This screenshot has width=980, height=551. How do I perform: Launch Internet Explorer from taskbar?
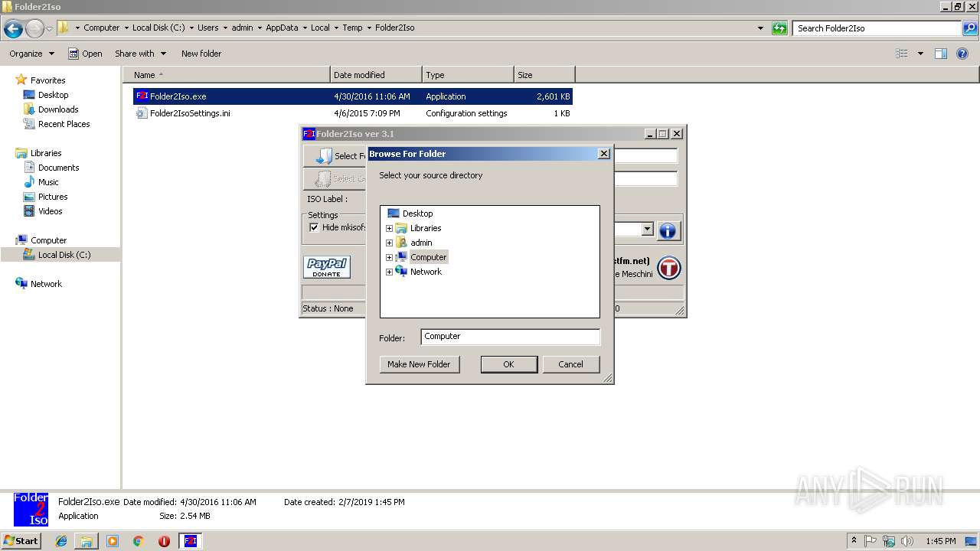61,541
